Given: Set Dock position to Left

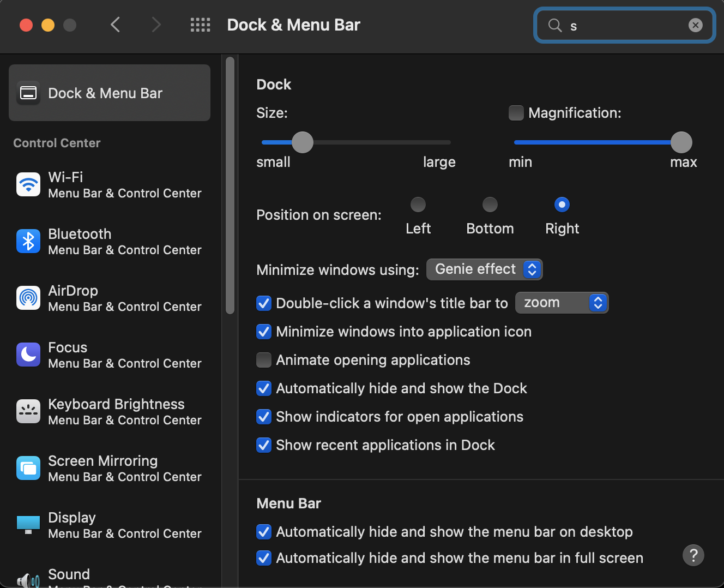Looking at the screenshot, I should pos(418,205).
